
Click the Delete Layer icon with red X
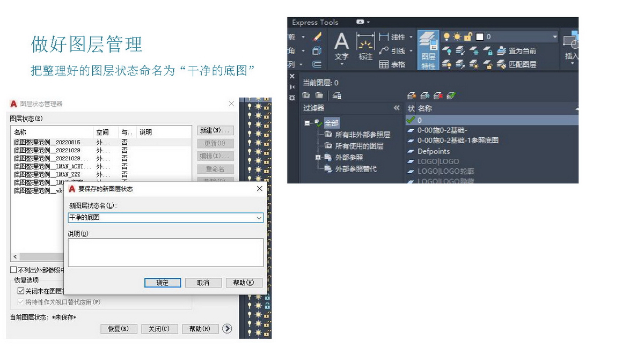point(438,95)
